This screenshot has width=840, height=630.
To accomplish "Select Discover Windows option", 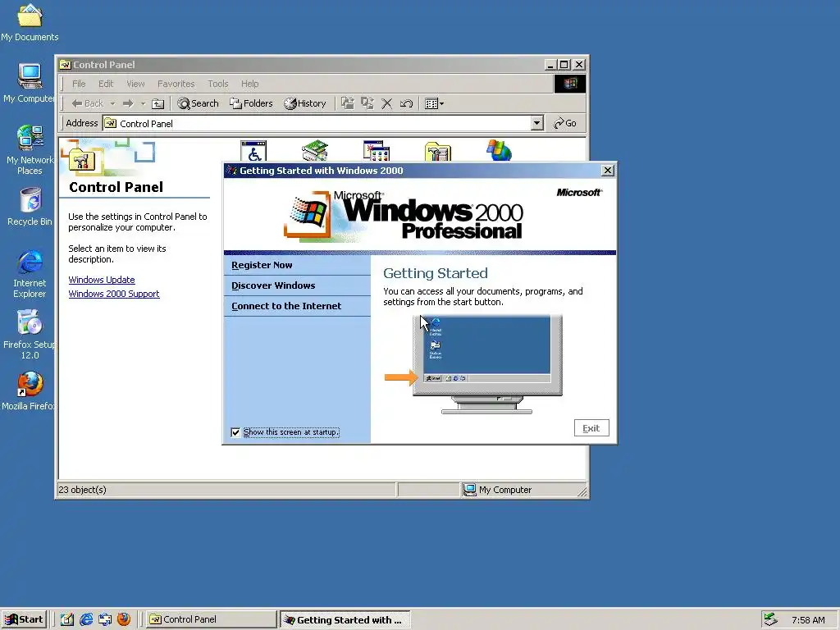I will click(x=273, y=285).
